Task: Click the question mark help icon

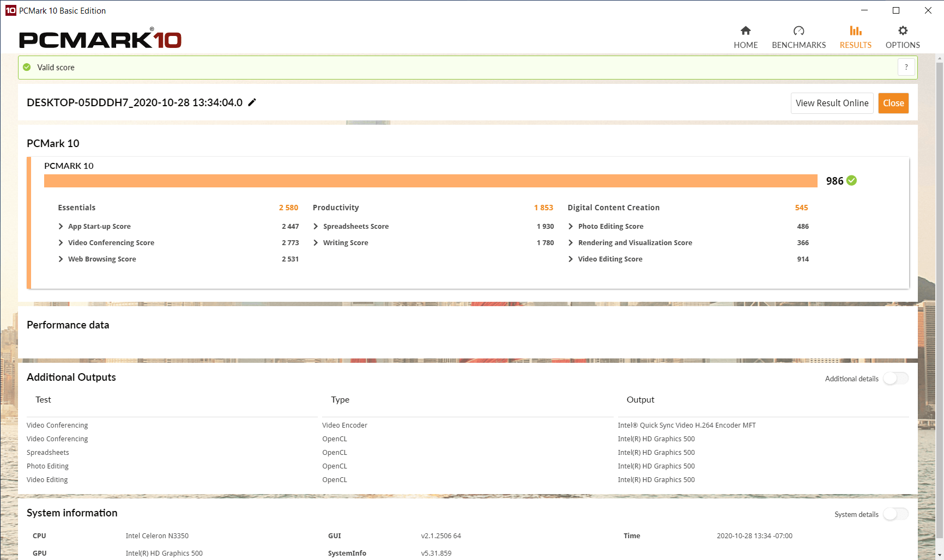Action: [x=906, y=67]
